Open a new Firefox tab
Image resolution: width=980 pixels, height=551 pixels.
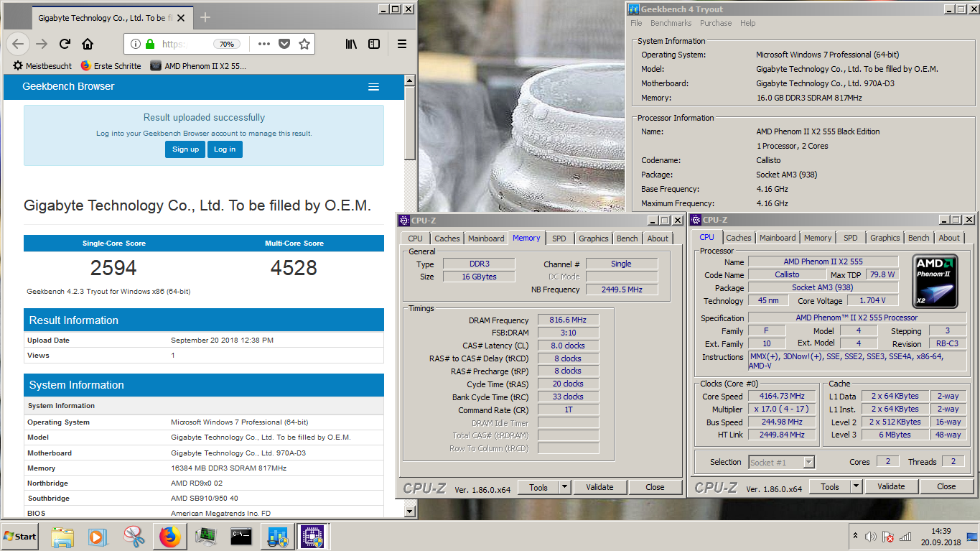tap(205, 17)
